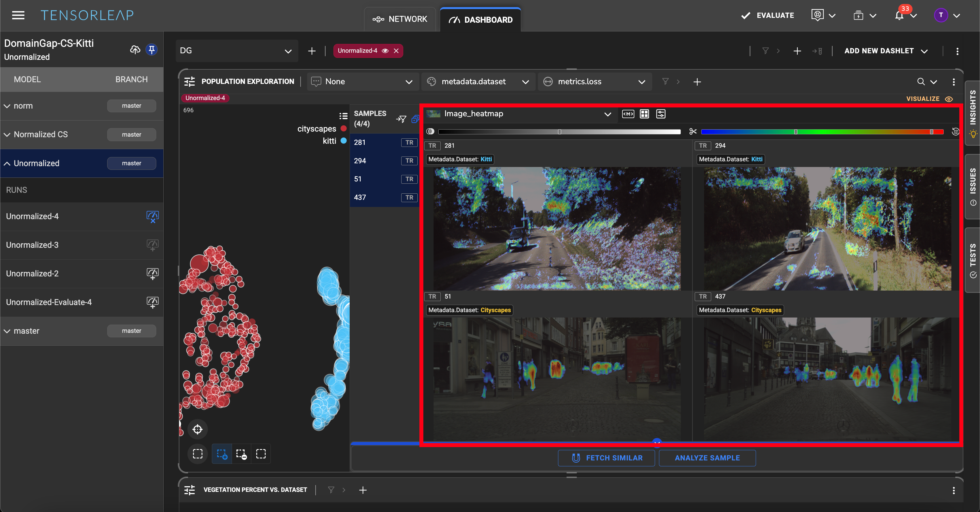Screen dimensions: 980x512
Task: Toggle the eye on Unormalized-4 chip
Action: click(x=385, y=50)
